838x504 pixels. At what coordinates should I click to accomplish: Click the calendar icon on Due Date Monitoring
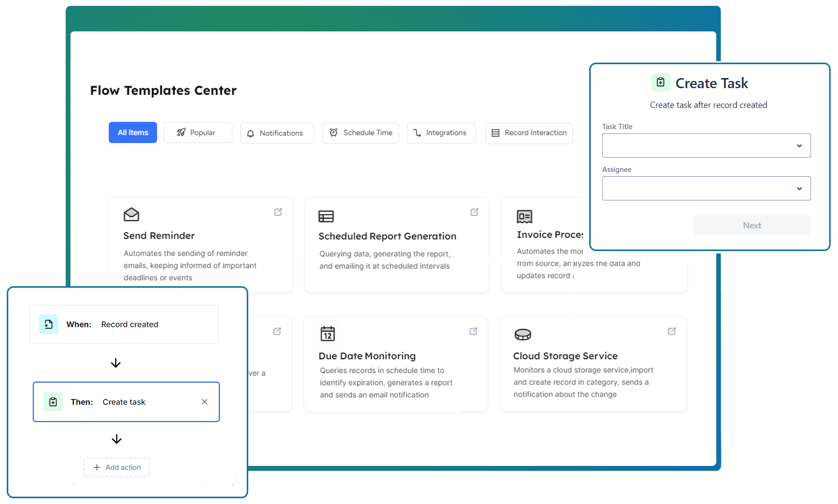tap(327, 333)
